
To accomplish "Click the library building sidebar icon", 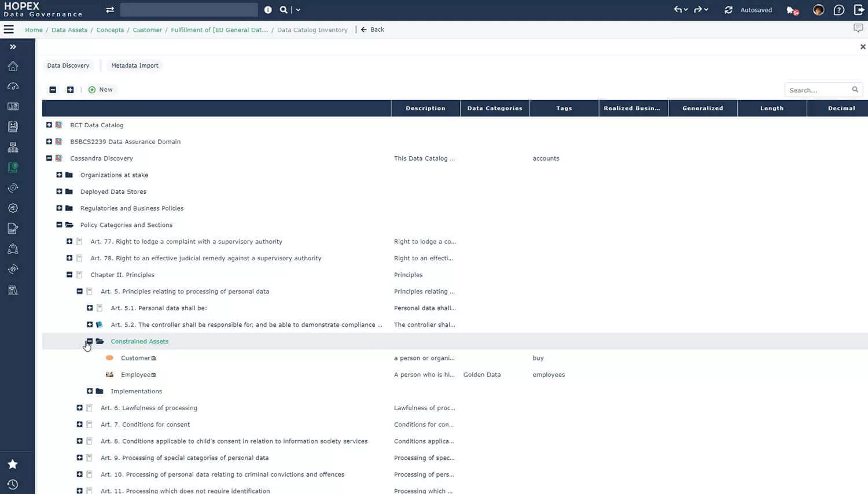I will point(13,290).
